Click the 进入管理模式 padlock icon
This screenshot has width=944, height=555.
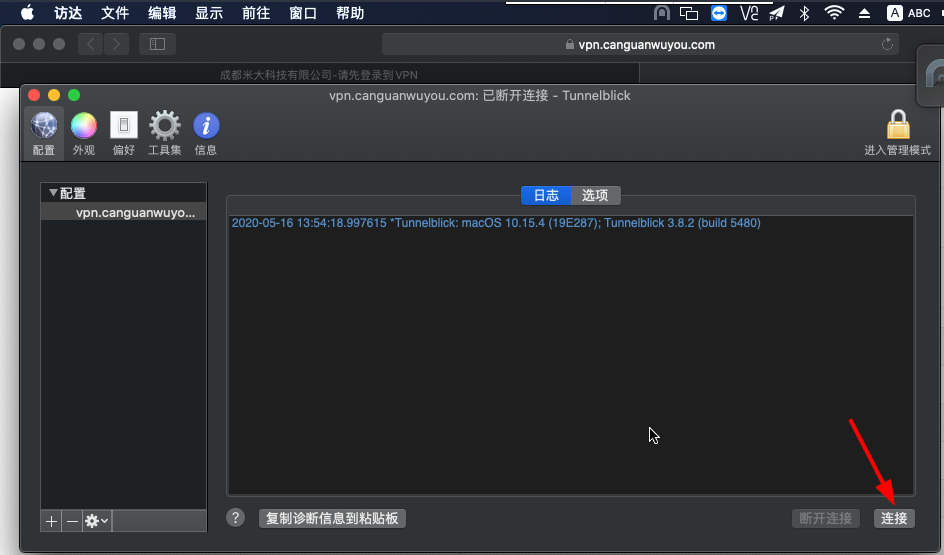point(898,125)
